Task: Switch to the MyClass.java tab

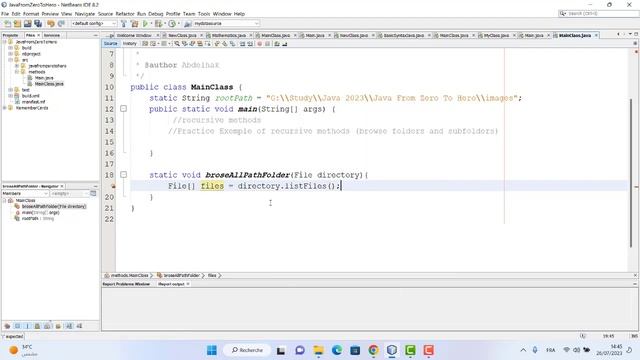Action: click(496, 36)
